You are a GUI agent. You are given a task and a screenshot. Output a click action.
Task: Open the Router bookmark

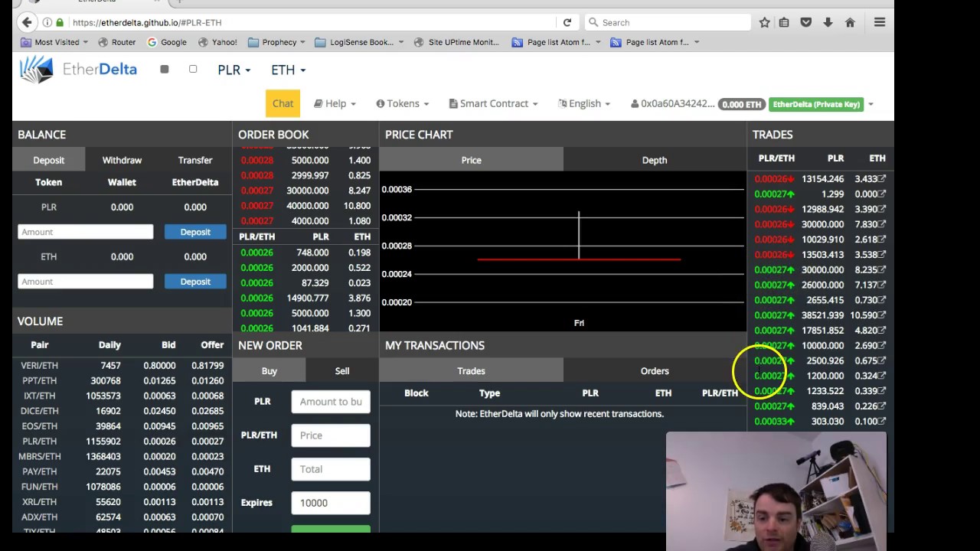tap(117, 42)
